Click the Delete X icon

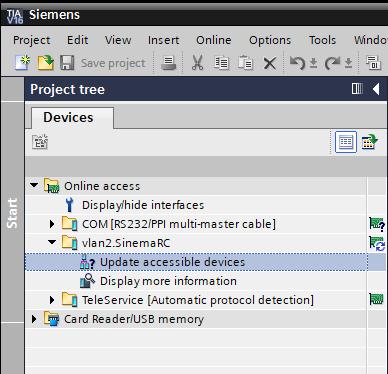270,63
